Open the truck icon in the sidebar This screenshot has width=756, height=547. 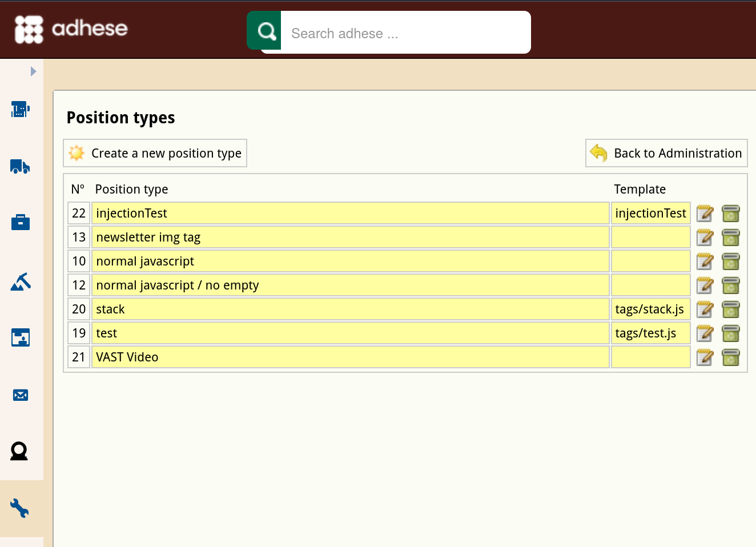20,166
